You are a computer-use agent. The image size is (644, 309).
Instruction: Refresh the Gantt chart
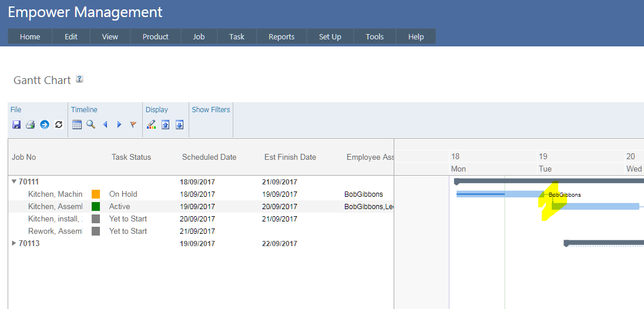pyautogui.click(x=59, y=125)
